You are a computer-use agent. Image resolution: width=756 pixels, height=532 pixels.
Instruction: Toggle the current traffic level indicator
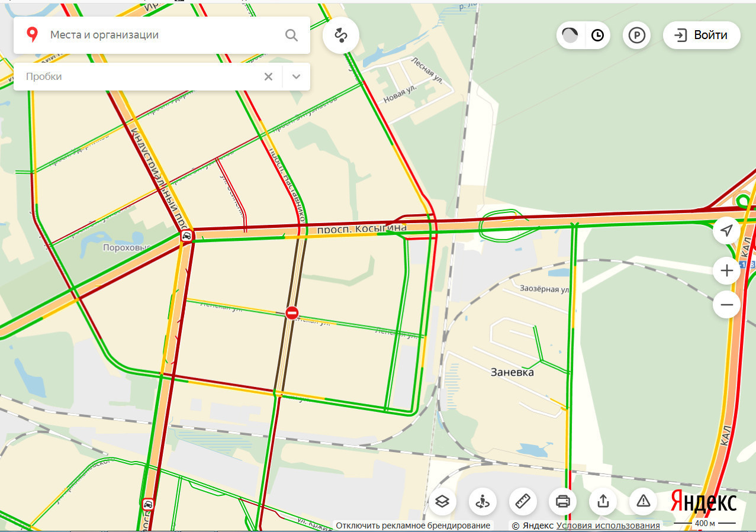[x=570, y=36]
